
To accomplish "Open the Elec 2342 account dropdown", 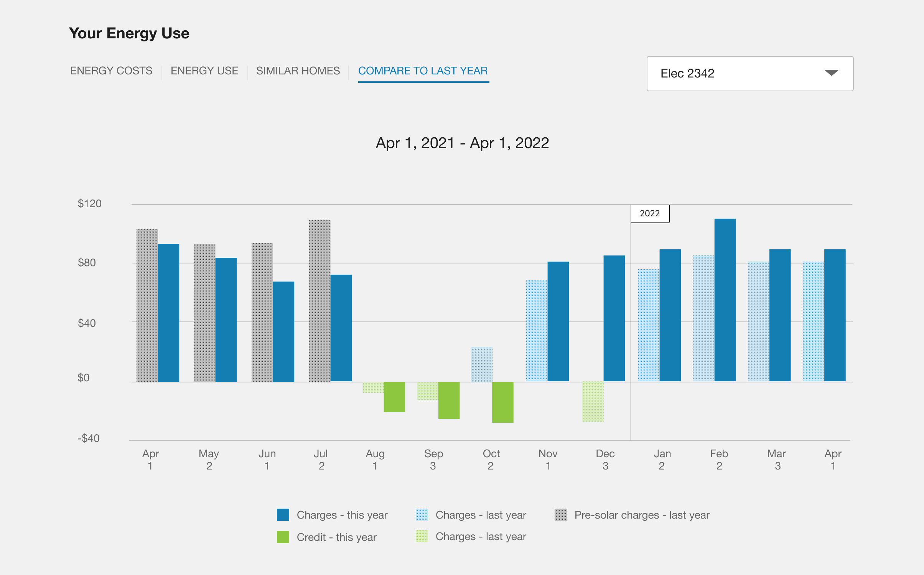I will pyautogui.click(x=749, y=73).
